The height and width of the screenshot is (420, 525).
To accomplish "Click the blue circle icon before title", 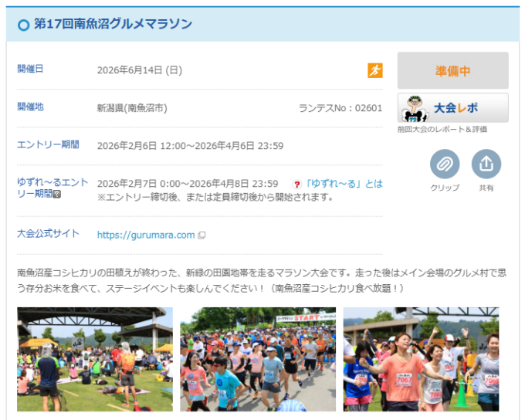I will pyautogui.click(x=23, y=25).
